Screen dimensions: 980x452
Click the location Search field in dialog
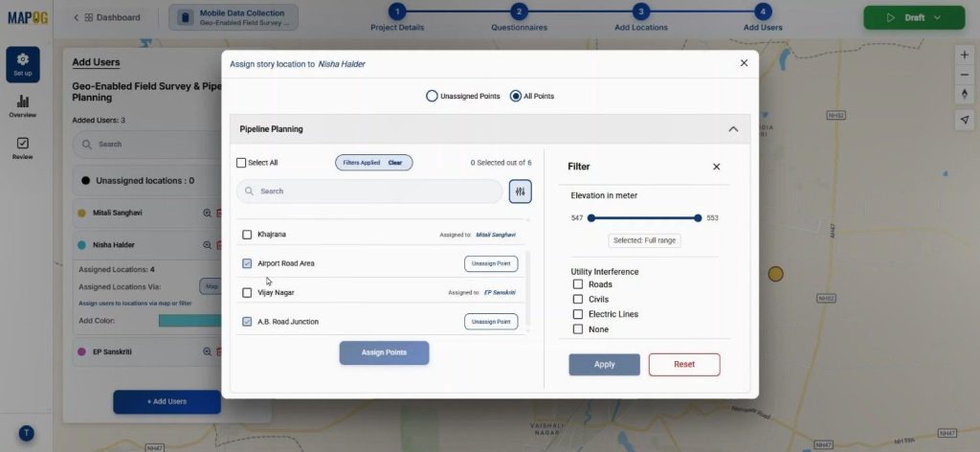click(369, 192)
